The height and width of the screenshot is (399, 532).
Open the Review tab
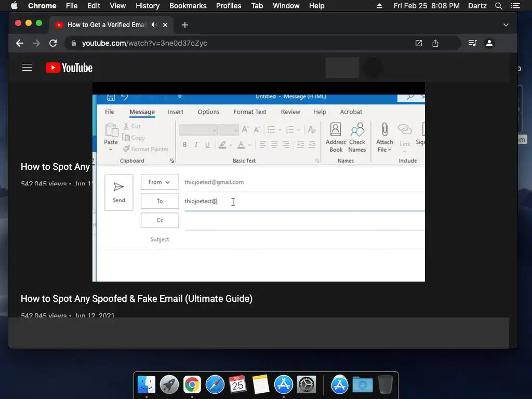click(290, 112)
